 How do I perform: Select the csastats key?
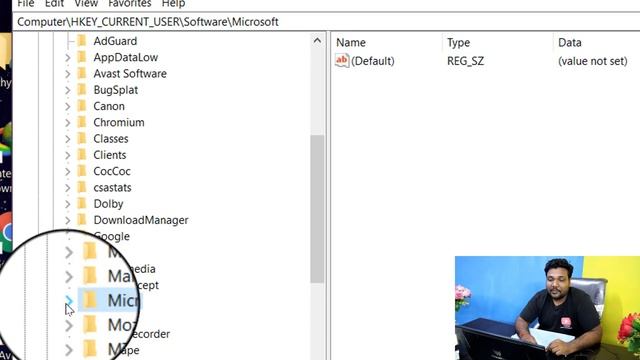(112, 188)
